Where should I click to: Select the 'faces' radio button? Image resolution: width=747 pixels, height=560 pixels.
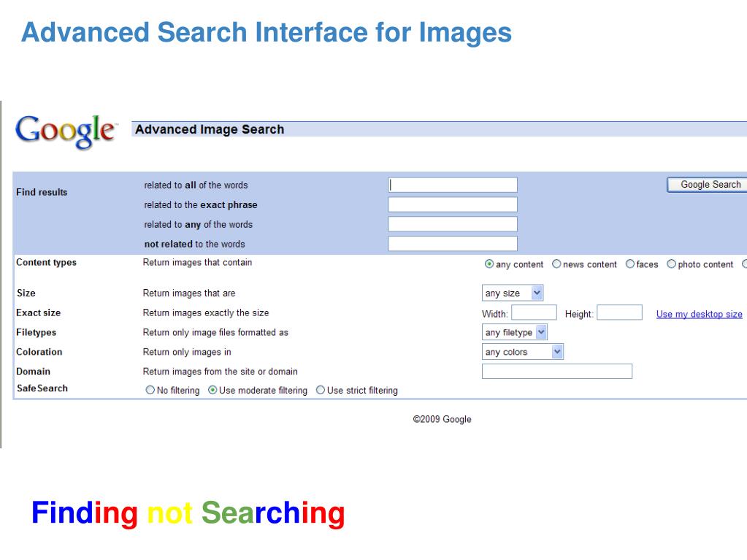click(630, 264)
